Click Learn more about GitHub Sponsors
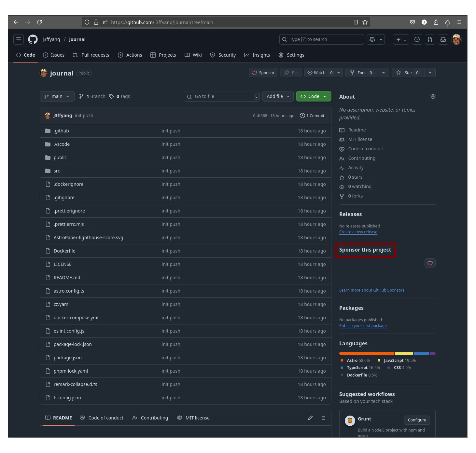Image resolution: width=476 pixels, height=453 pixels. click(x=372, y=290)
